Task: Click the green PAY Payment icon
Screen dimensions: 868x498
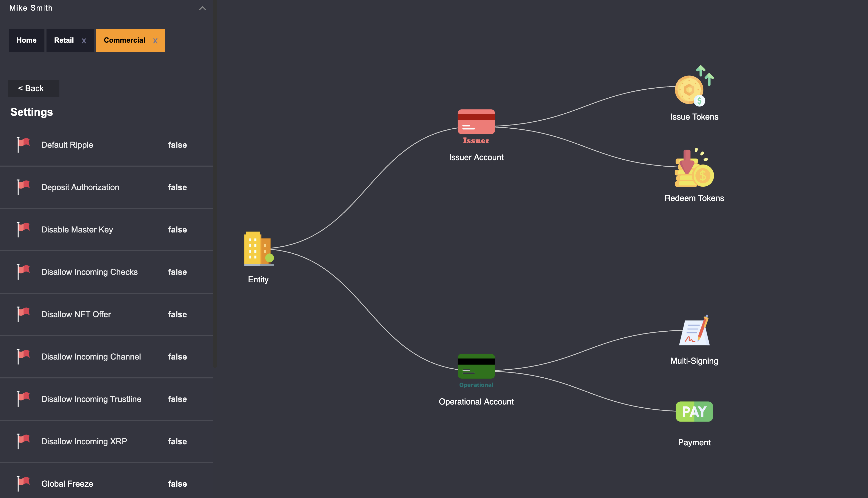Action: click(694, 411)
